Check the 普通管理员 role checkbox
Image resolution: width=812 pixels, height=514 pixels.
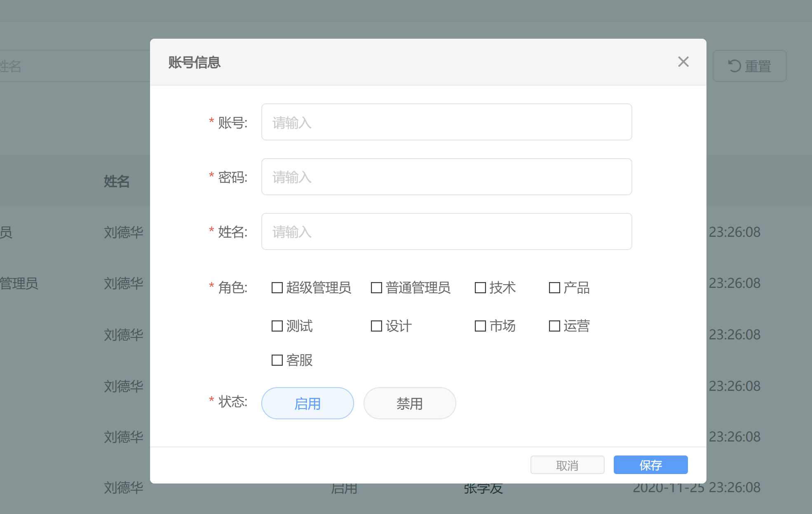point(376,287)
